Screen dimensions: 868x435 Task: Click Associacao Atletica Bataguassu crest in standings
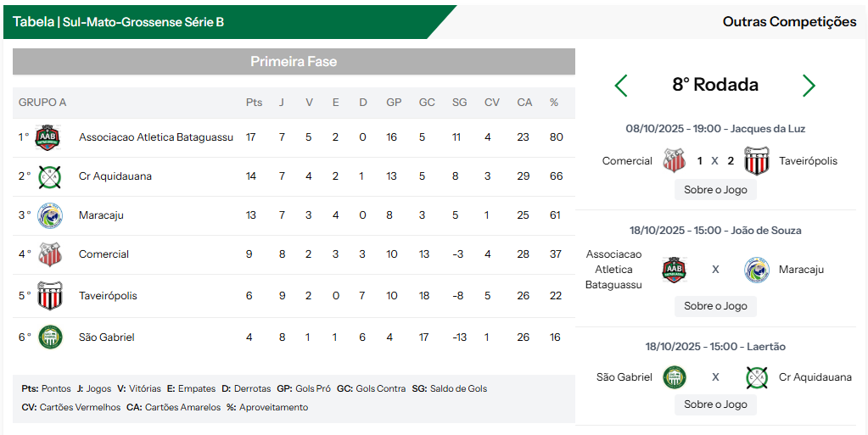tap(48, 137)
